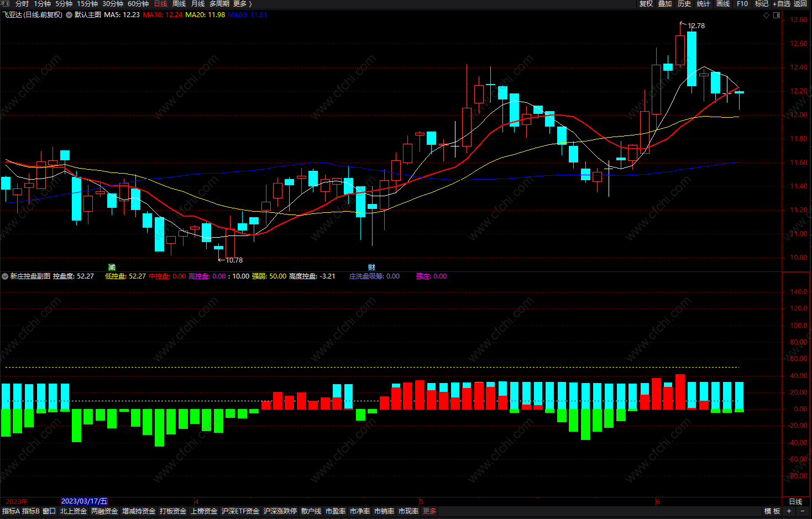Activate the 画线 drawing tool button

(723, 4)
